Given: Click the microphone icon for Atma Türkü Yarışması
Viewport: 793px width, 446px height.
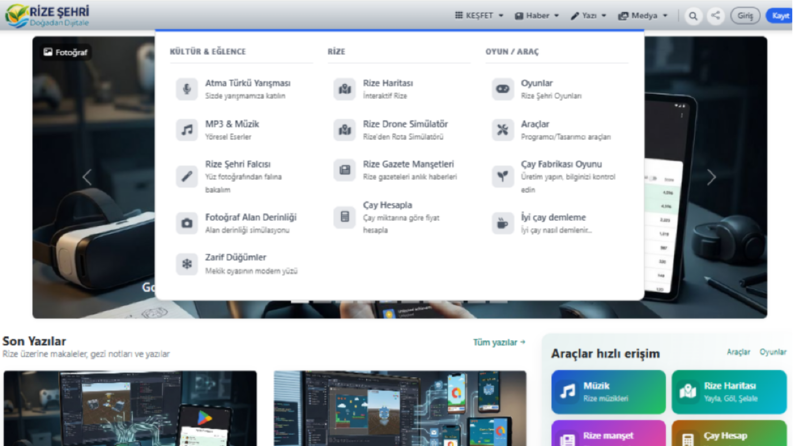Looking at the screenshot, I should 187,89.
